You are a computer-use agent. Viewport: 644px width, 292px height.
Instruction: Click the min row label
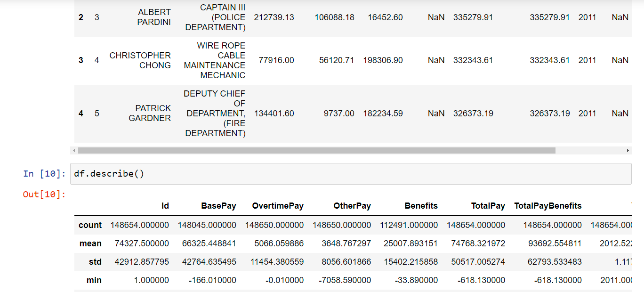pos(94,280)
